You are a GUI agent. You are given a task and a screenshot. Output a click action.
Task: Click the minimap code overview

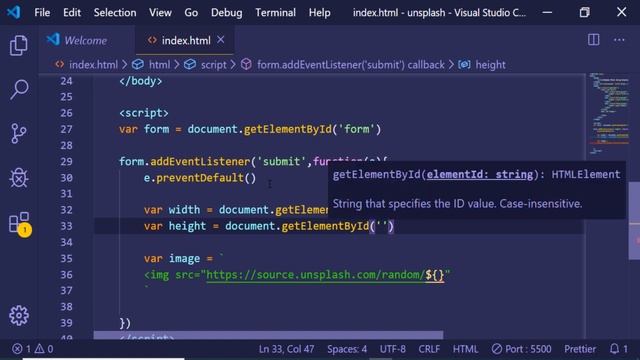(x=610, y=113)
